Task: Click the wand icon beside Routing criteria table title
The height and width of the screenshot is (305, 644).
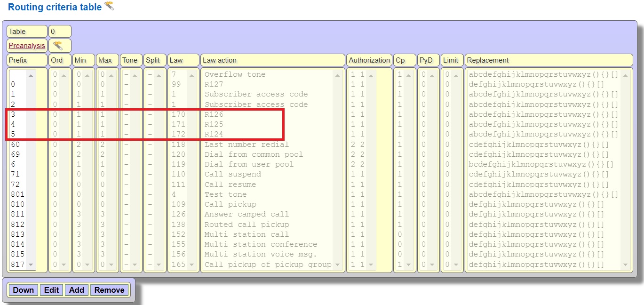Action: pyautogui.click(x=109, y=6)
